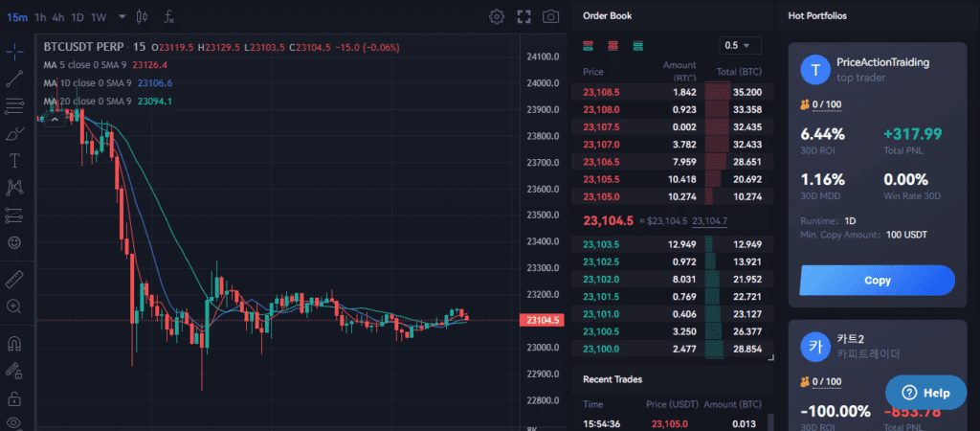Open the long position forecasting tool
The height and width of the screenshot is (431, 980).
(x=14, y=215)
